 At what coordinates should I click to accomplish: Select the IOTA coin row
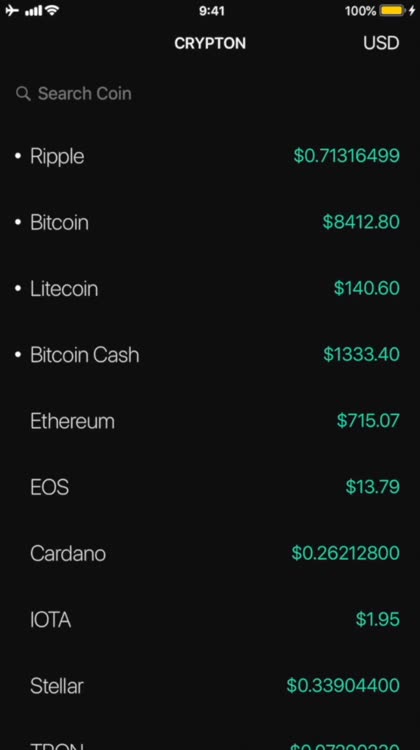click(210, 620)
